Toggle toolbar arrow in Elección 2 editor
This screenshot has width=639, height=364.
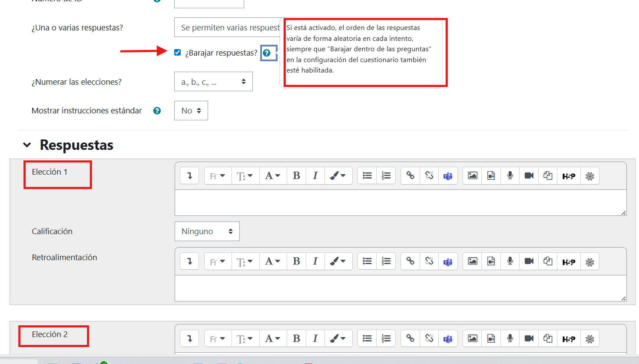click(x=189, y=338)
